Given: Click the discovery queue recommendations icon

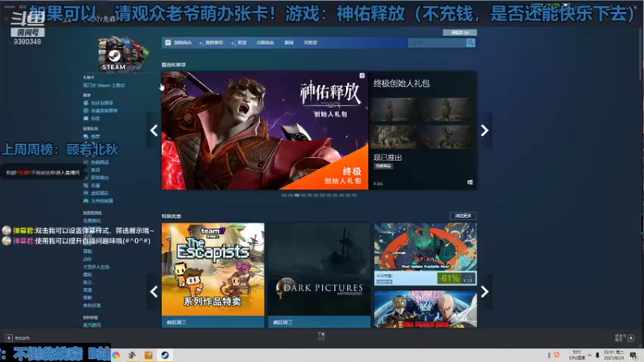Looking at the screenshot, I should 85,136.
